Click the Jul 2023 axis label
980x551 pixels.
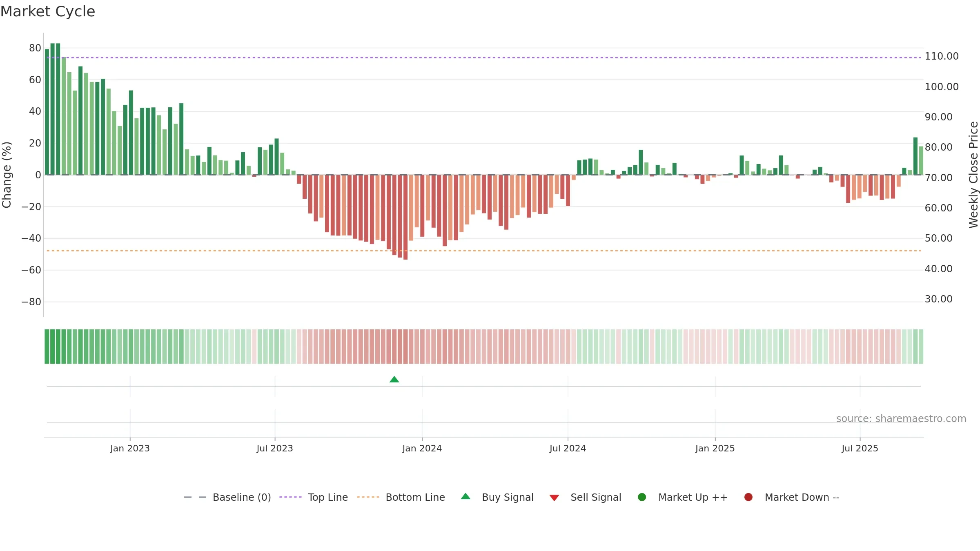click(275, 448)
